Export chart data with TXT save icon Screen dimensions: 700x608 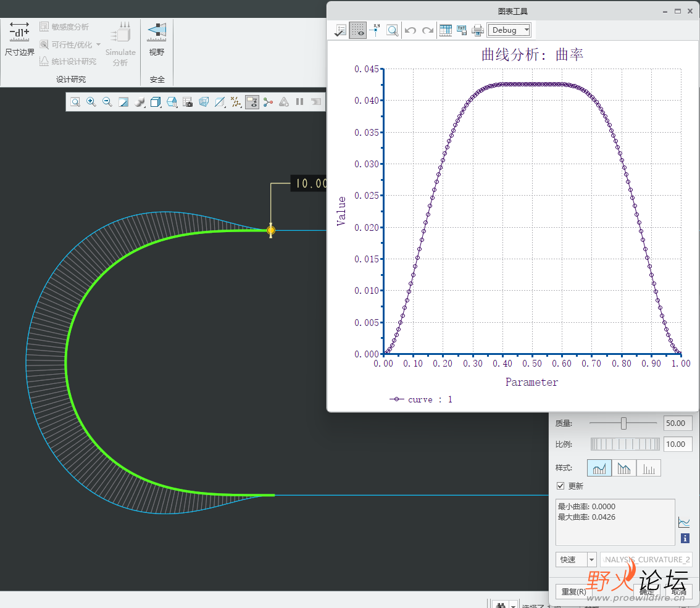[x=462, y=30]
